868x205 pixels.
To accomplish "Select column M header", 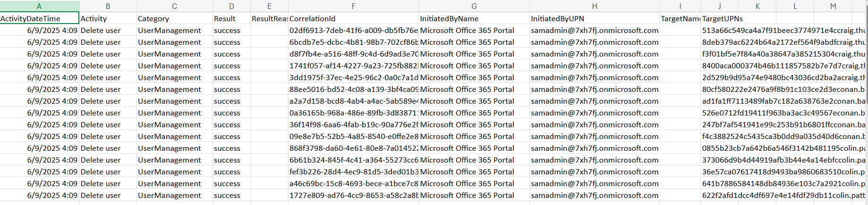I will pos(833,6).
